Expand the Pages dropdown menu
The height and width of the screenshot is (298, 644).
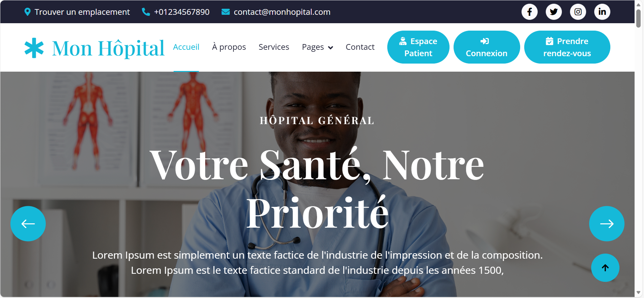pos(317,47)
